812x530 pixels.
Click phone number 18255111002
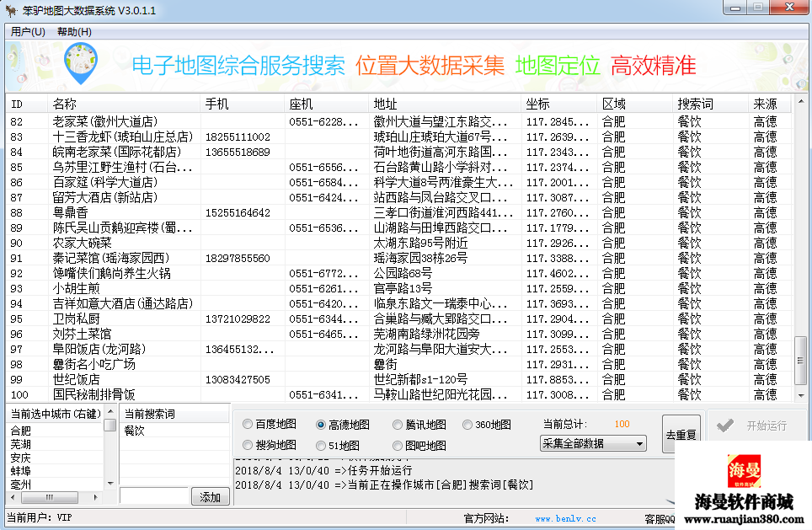point(238,137)
